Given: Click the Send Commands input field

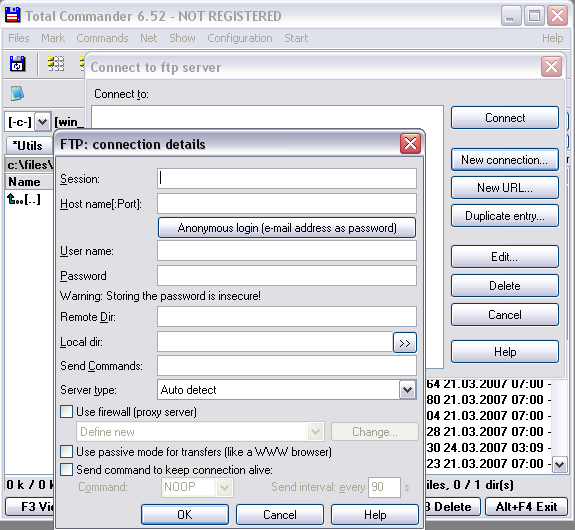Looking at the screenshot, I should pyautogui.click(x=287, y=366).
